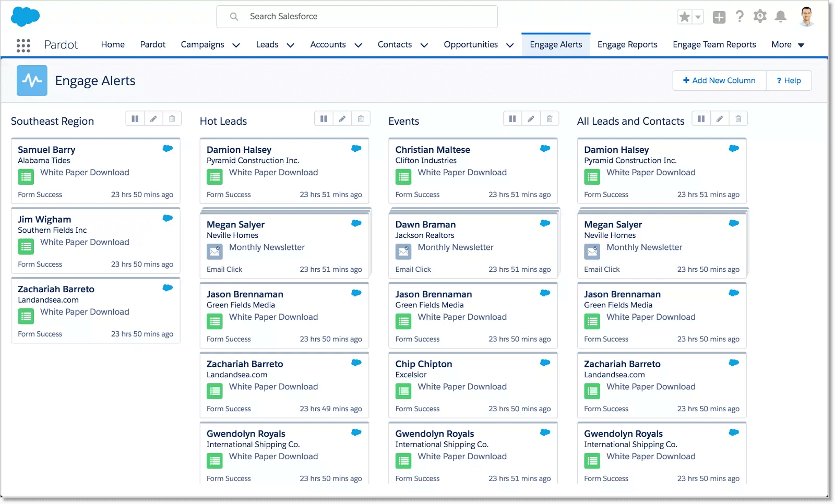Open the Engage Alerts waveform app icon

pos(32,80)
